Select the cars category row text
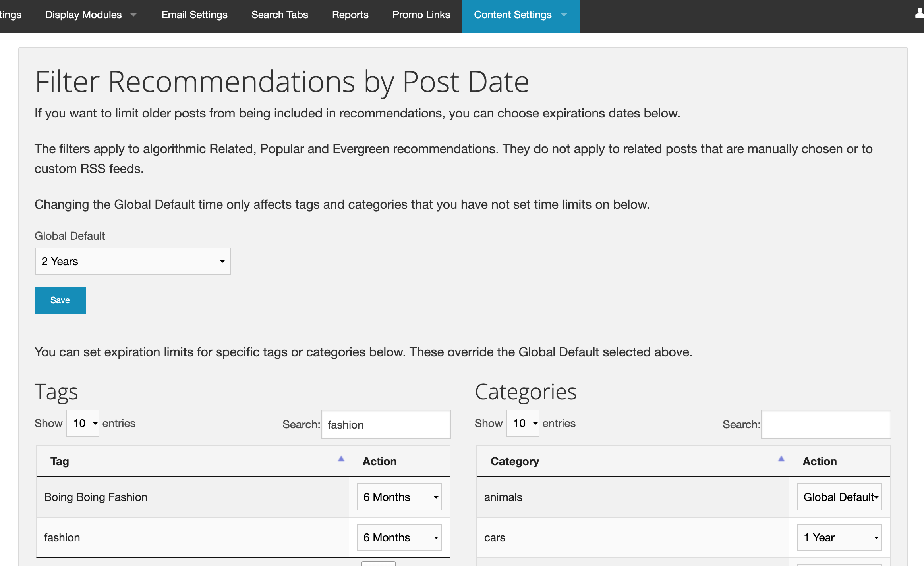 click(x=495, y=537)
